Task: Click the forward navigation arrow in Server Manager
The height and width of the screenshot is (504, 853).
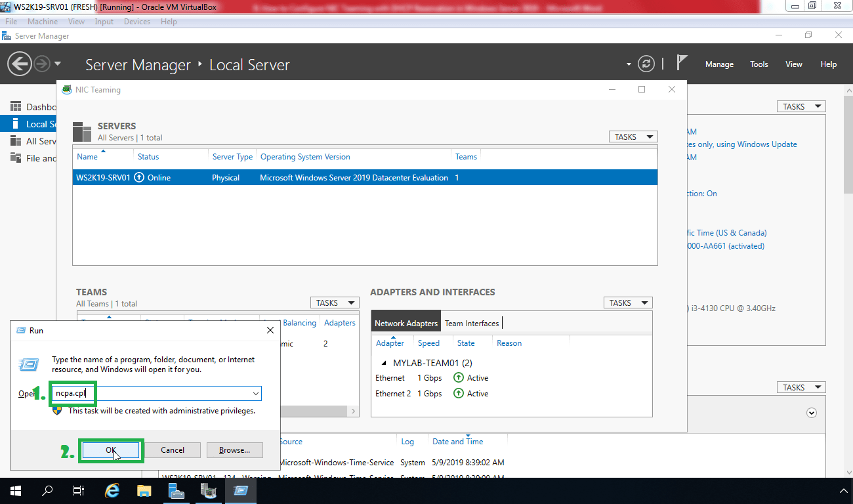Action: [x=41, y=64]
